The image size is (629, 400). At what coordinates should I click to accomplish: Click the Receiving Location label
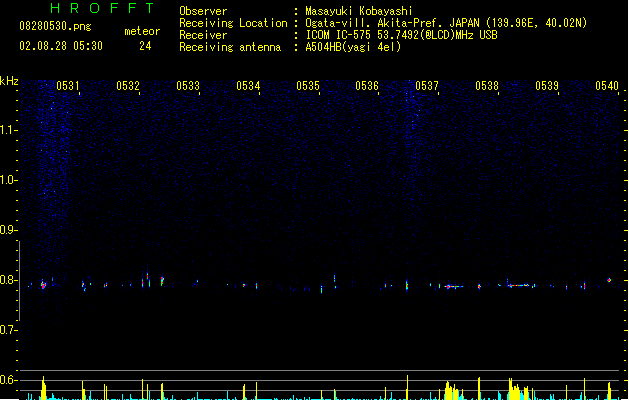coord(233,23)
